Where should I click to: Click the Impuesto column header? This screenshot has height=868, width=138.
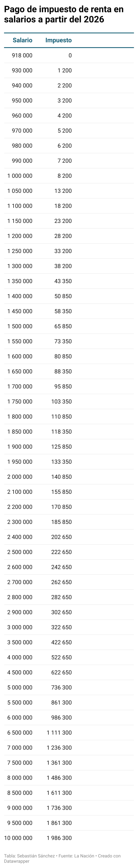click(x=59, y=40)
